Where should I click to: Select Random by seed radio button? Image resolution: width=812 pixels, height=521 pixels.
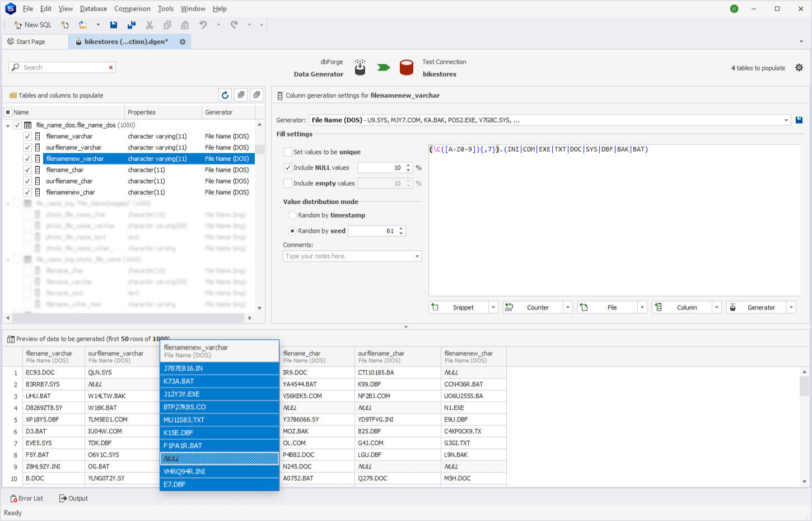292,231
